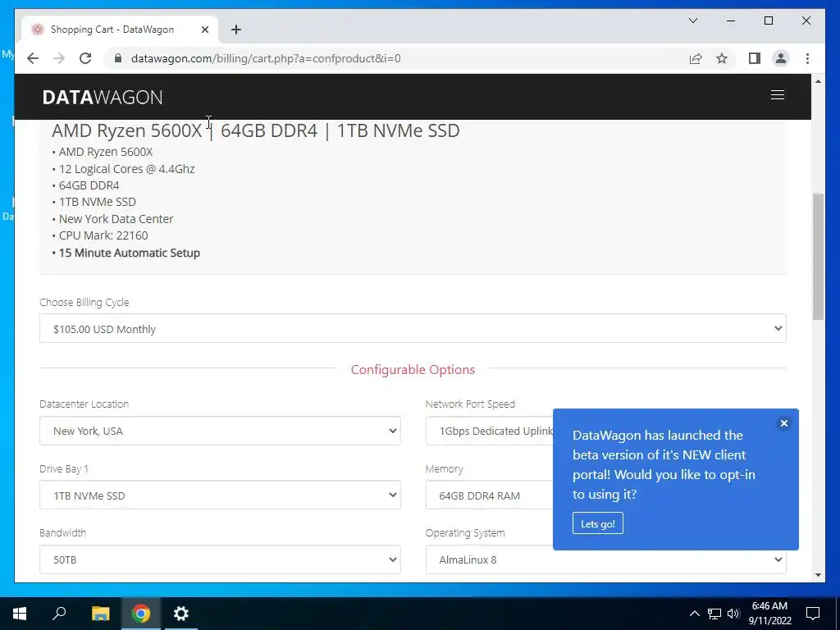The width and height of the screenshot is (840, 630).
Task: Click the scrollbar up arrow
Action: pyautogui.click(x=818, y=81)
